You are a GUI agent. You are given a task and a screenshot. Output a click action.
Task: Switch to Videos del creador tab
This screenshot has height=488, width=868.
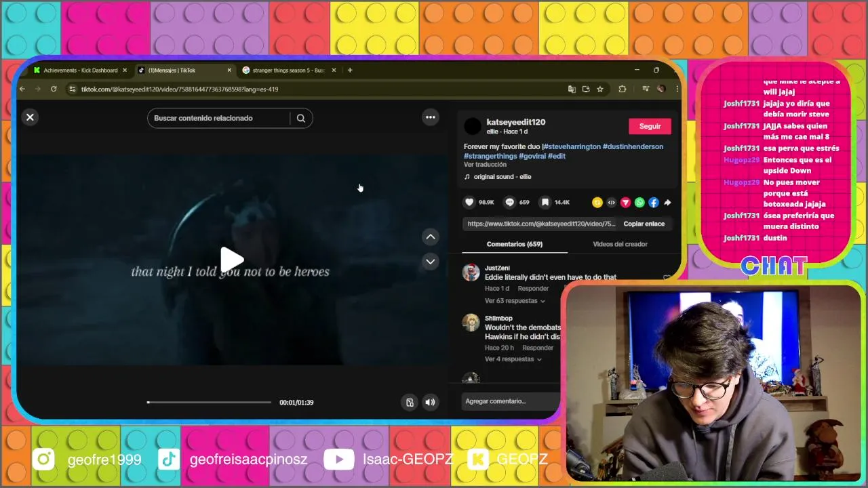coord(620,244)
